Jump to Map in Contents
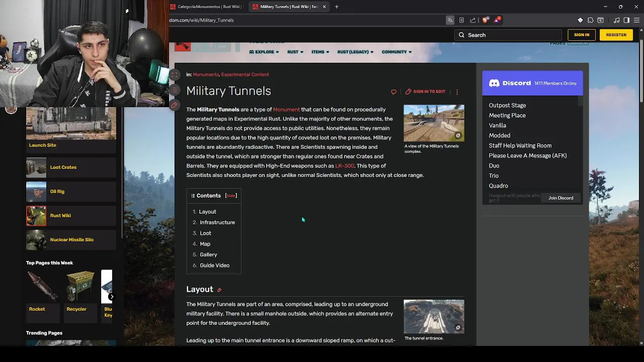 (205, 244)
